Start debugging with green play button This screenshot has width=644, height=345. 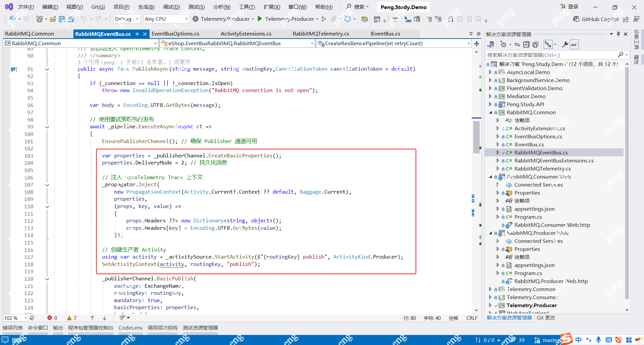pyautogui.click(x=260, y=19)
